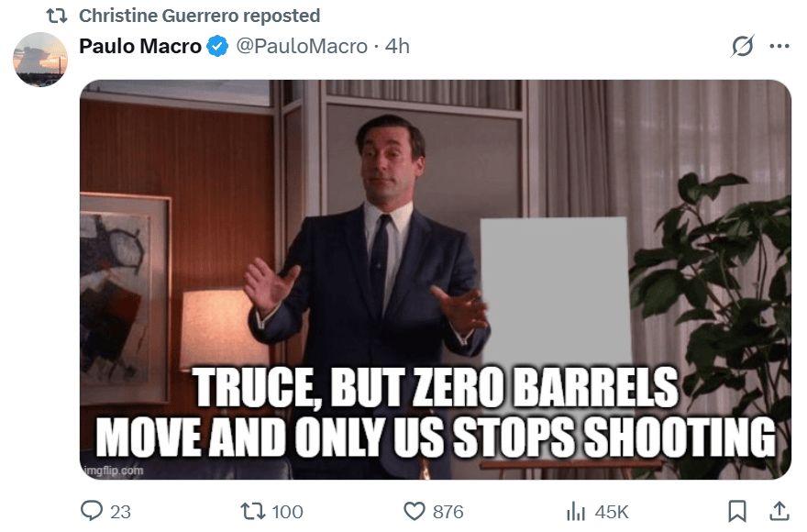Like the post with the heart icon
The height and width of the screenshot is (532, 807).
point(415,512)
